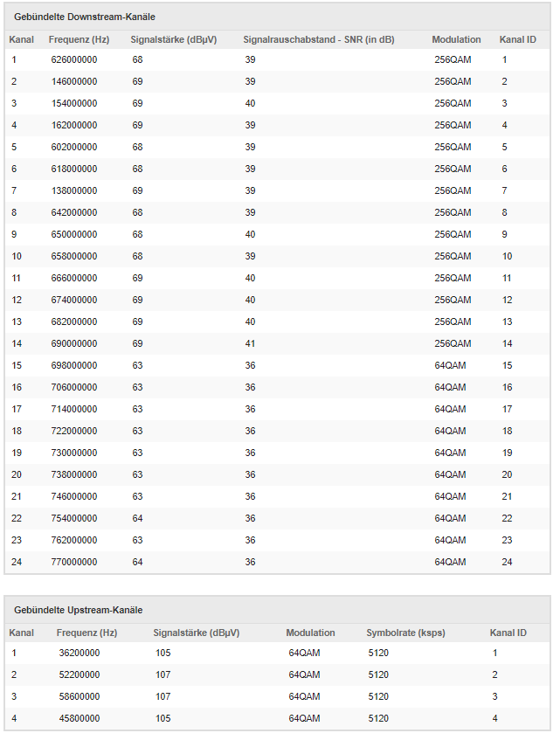Click the 'Symbolrate (ksps)' column header
This screenshot has width=560, height=740.
pos(405,633)
